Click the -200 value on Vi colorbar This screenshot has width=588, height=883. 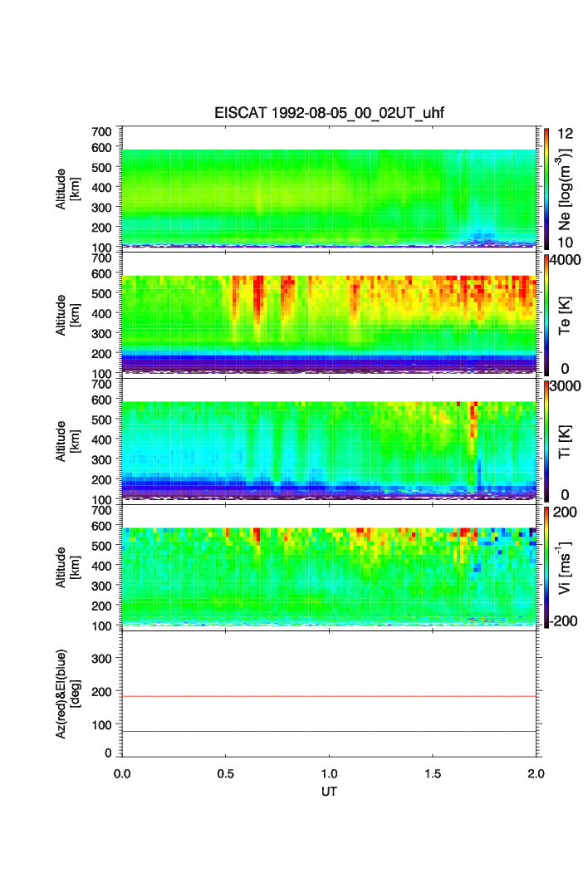tap(565, 621)
